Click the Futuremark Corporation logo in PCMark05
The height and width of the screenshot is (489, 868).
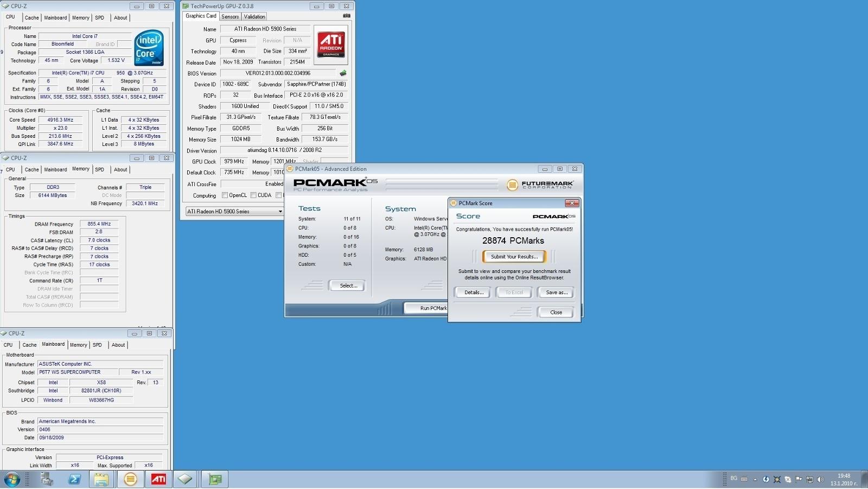point(540,185)
